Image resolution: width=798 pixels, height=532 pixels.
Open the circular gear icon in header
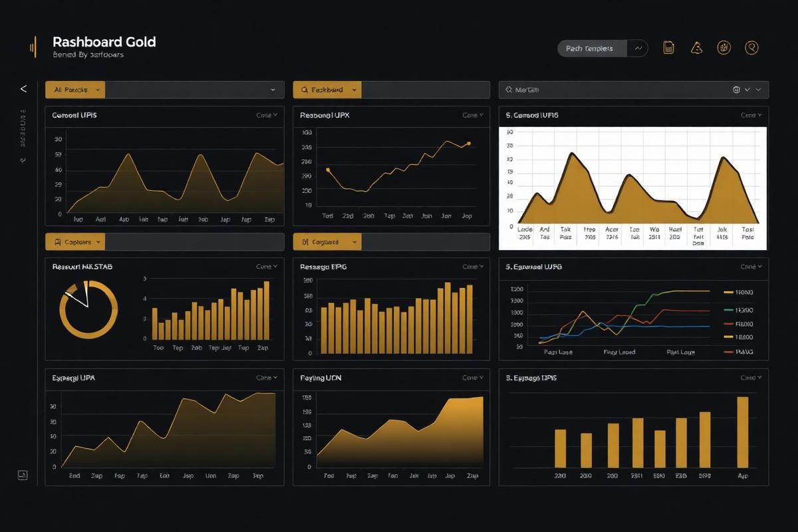[724, 47]
